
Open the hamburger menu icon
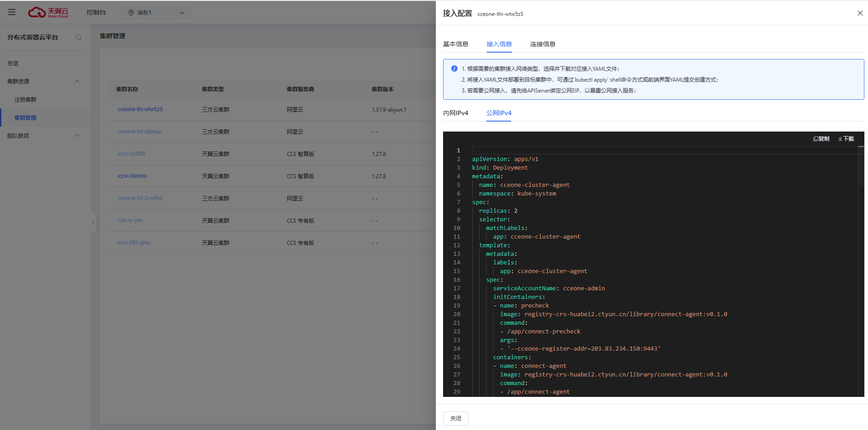click(x=12, y=12)
